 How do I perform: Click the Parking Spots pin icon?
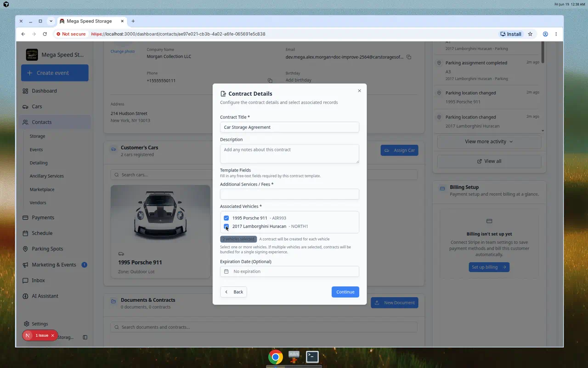25,249
